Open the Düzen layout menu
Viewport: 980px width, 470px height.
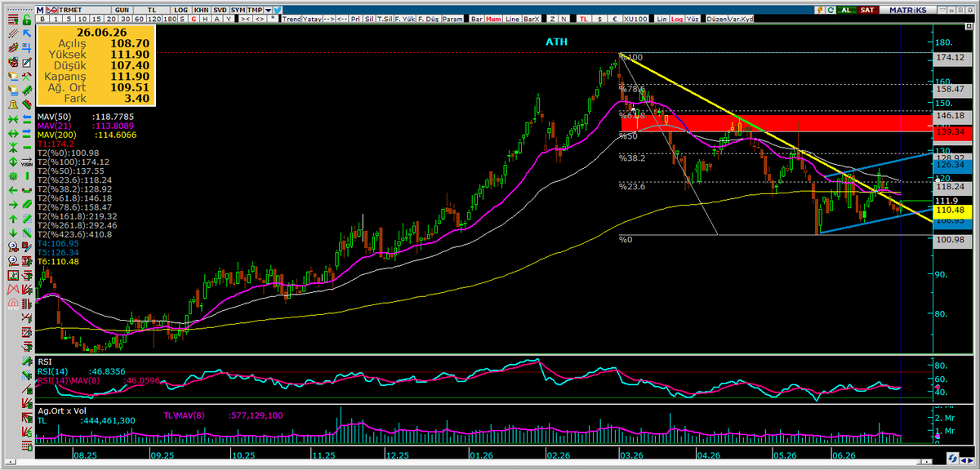click(x=717, y=19)
